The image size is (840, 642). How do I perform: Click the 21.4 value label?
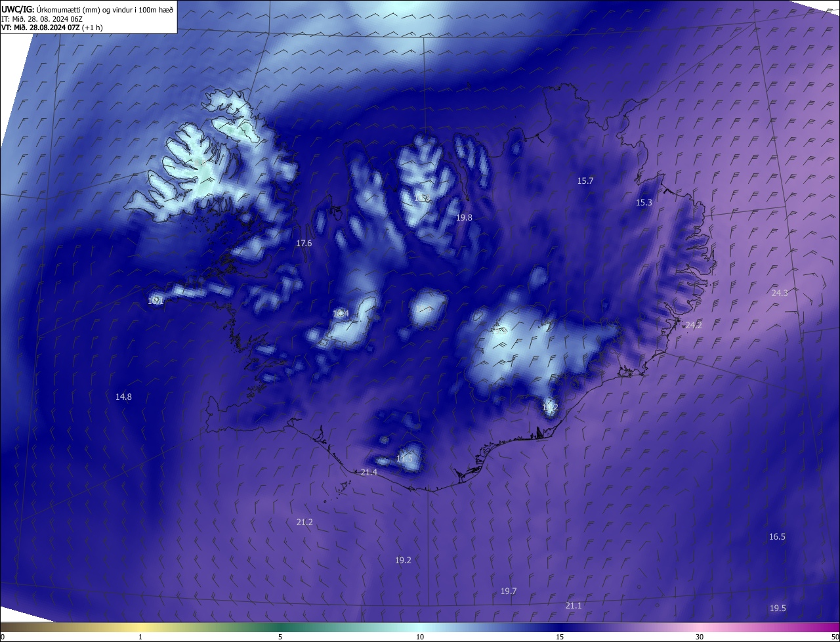coord(369,473)
